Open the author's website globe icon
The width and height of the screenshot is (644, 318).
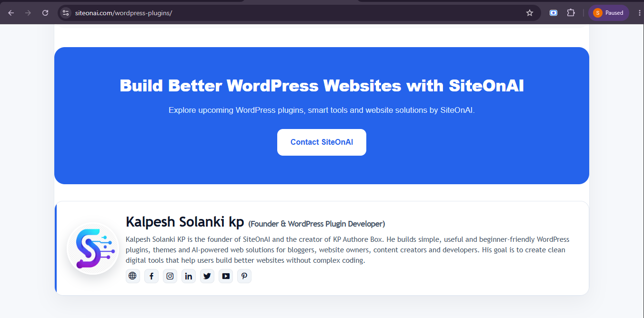click(x=133, y=276)
